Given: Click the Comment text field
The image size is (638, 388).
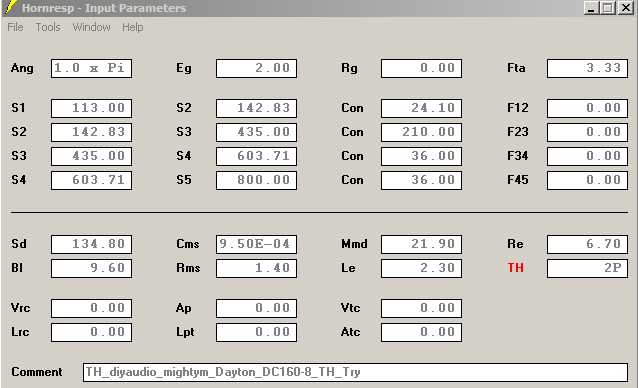Looking at the screenshot, I should (x=356, y=372).
